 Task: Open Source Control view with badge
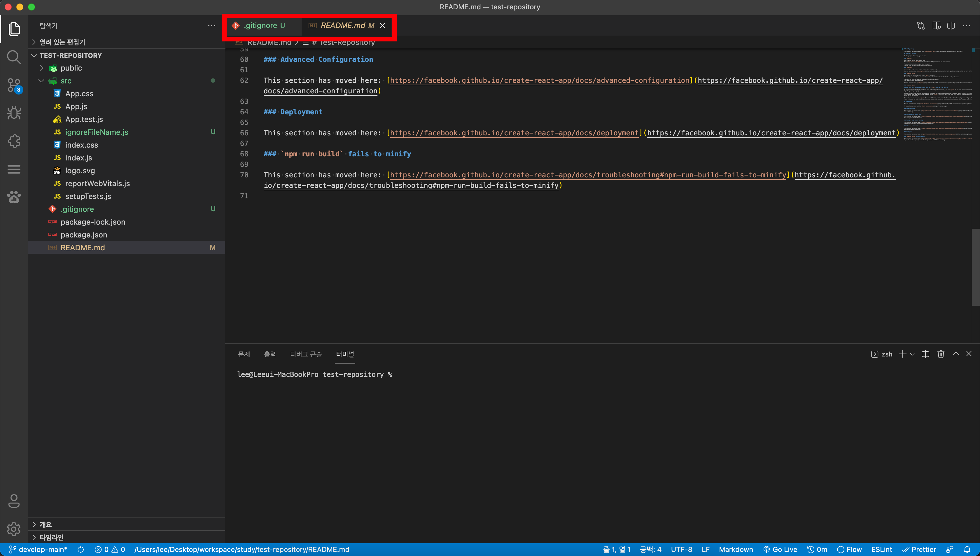(x=14, y=85)
